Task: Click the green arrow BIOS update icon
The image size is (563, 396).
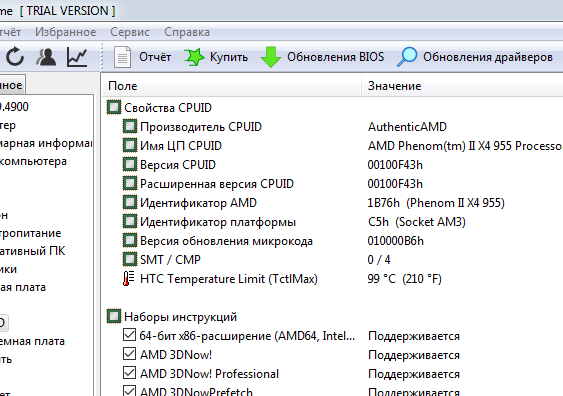Action: pos(271,57)
